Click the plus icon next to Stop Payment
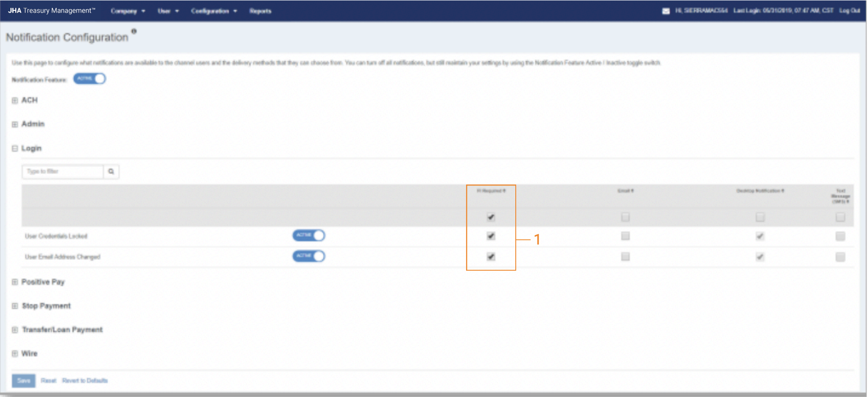 (x=15, y=306)
